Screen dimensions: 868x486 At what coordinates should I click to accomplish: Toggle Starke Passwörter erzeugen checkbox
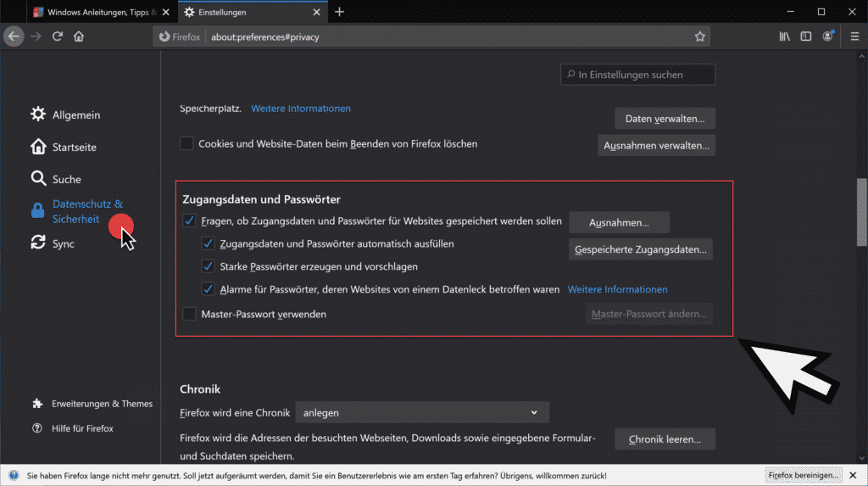(209, 266)
